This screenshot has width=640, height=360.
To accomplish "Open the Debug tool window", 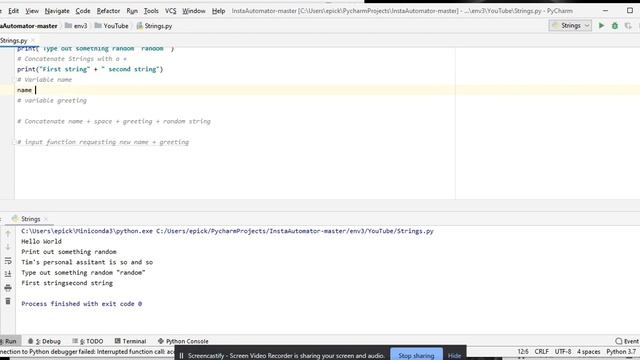I will [44, 341].
